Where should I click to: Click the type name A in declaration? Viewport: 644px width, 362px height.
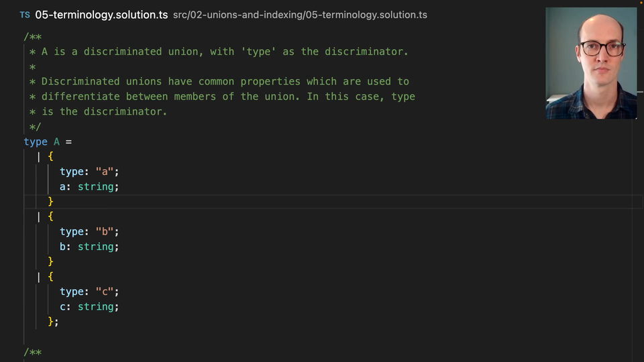pyautogui.click(x=56, y=141)
